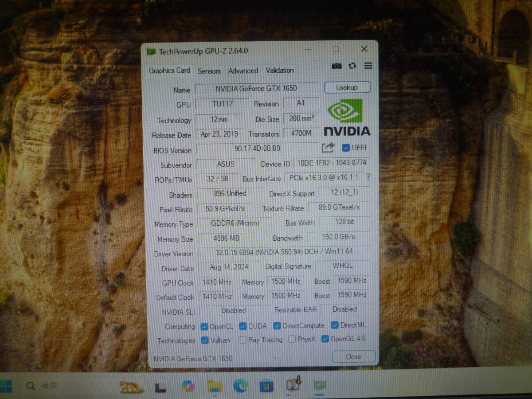Viewport: 532px width, 399px height.
Task: Open Microsoft Store from the taskbar
Action: [266, 386]
